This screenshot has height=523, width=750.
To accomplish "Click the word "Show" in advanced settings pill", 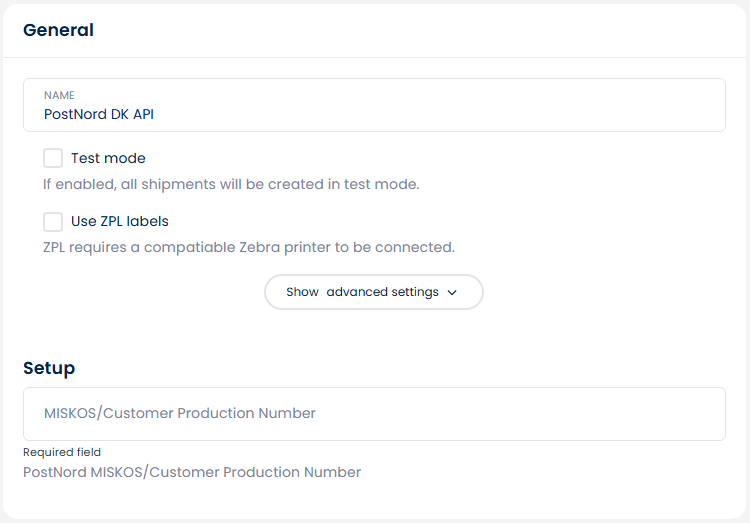I will pos(302,292).
